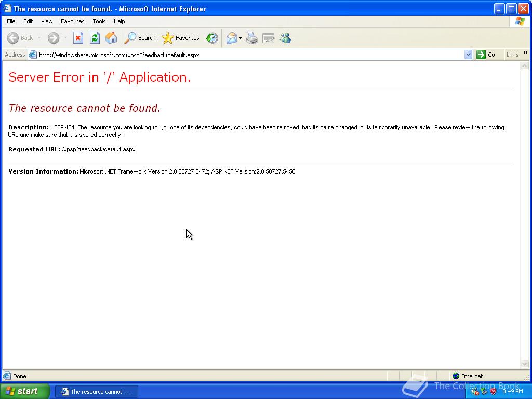Click the taskbar clock showing 8:49 PM
Image resolution: width=532 pixels, height=399 pixels.
click(513, 392)
